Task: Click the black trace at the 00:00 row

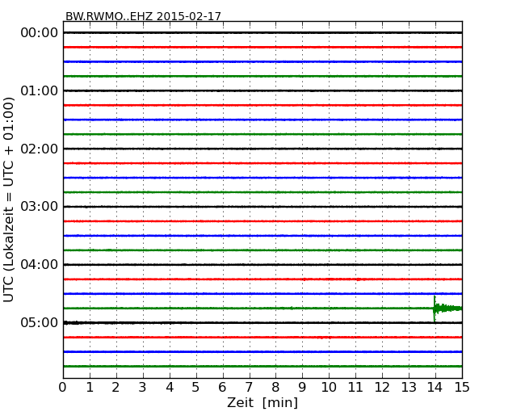Action: [x=262, y=33]
